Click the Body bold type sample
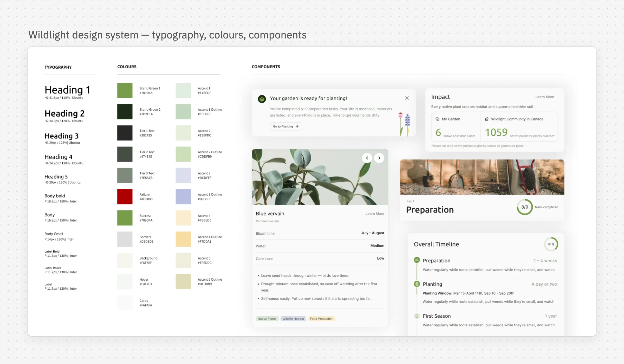This screenshot has height=364, width=624. (x=55, y=196)
